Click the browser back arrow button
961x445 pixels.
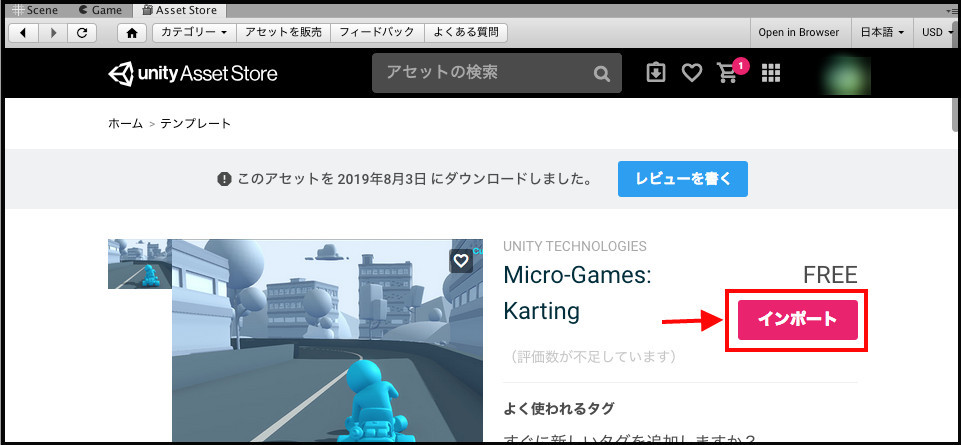(24, 32)
